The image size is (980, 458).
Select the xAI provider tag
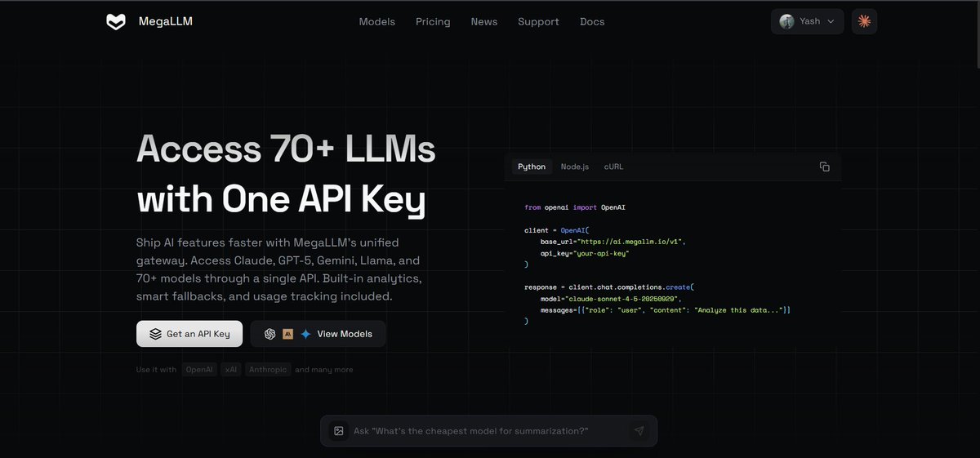(231, 370)
